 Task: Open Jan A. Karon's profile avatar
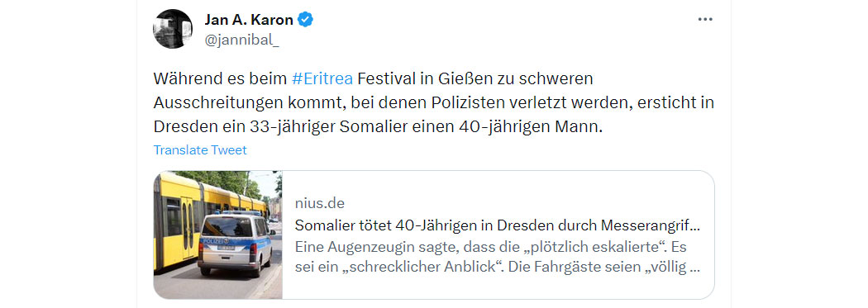click(173, 29)
